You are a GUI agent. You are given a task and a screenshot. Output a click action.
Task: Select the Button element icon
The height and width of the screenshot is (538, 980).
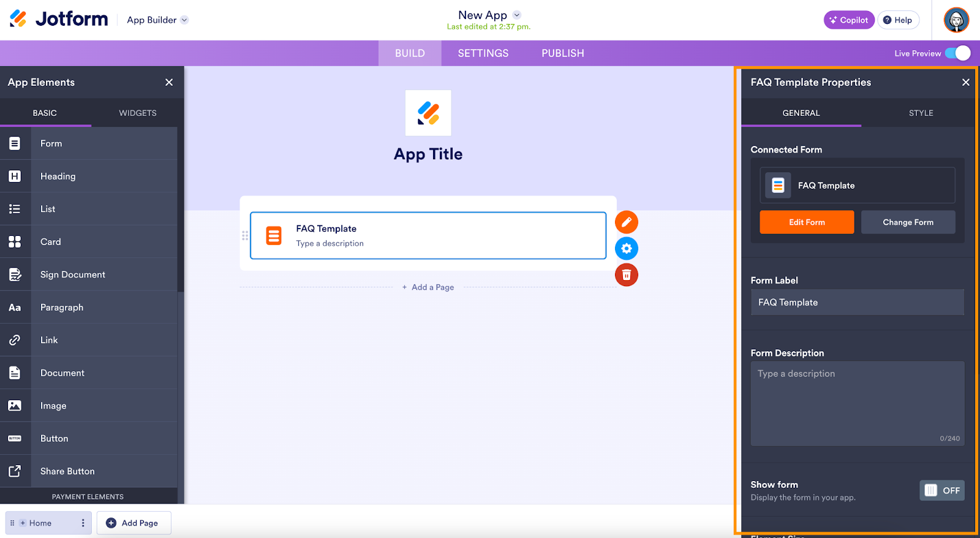pos(15,439)
